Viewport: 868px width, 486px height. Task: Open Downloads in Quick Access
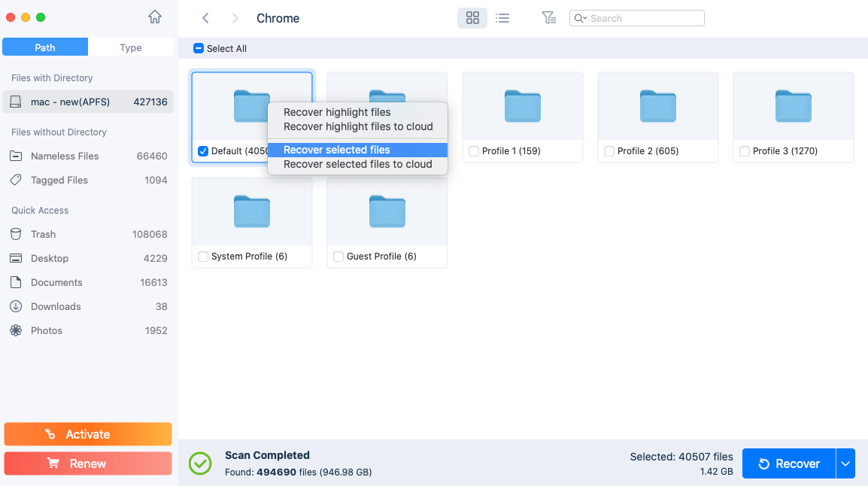pyautogui.click(x=88, y=306)
